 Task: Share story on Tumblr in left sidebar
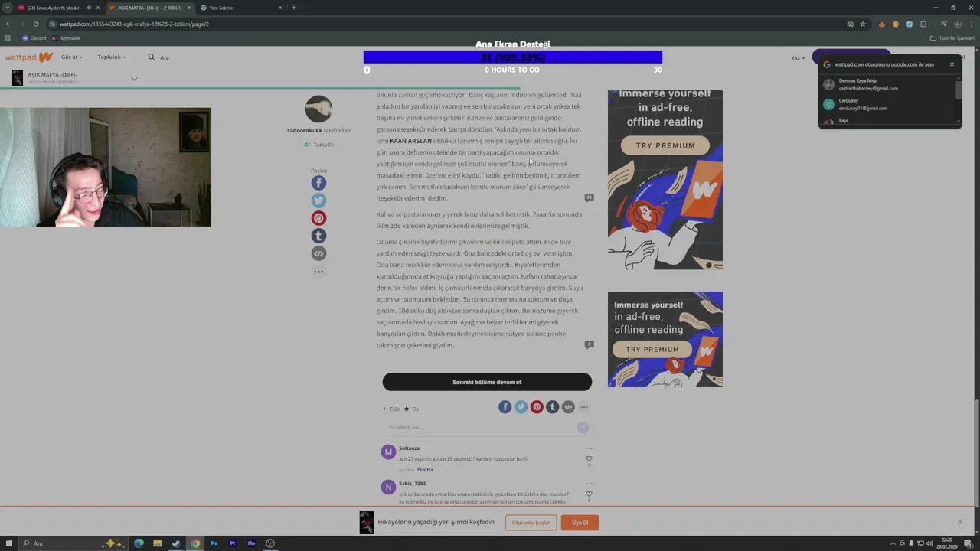pos(318,236)
